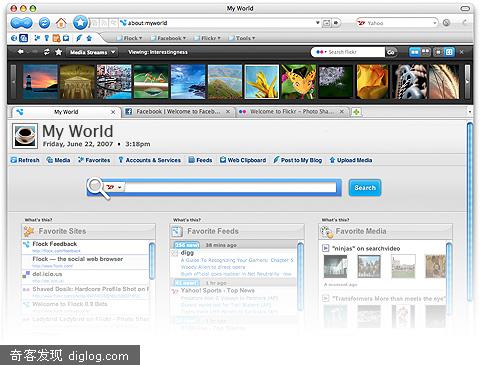Click the small star icon in the toolbar
This screenshot has width=480, height=365.
89,38
